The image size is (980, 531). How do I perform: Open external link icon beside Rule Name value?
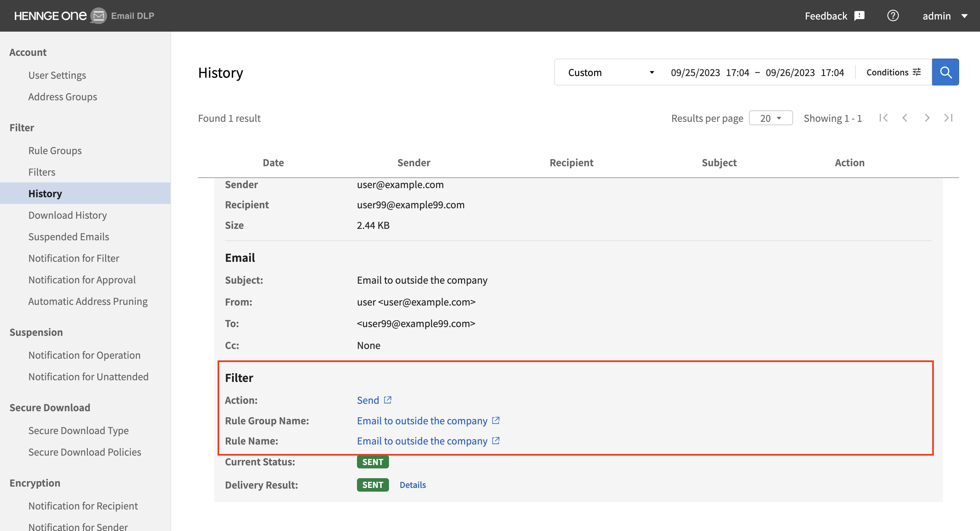click(496, 440)
